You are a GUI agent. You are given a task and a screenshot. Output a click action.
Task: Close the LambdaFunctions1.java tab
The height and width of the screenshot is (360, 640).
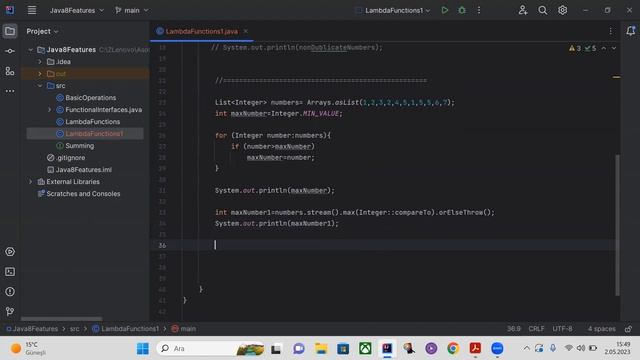tap(245, 31)
